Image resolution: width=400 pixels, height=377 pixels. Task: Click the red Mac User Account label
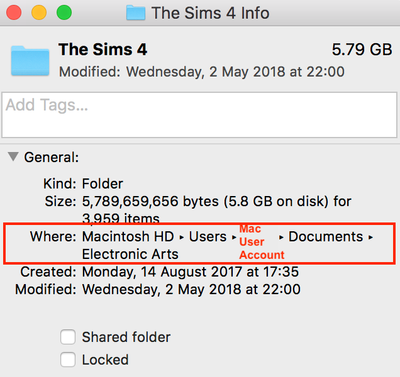click(x=262, y=242)
